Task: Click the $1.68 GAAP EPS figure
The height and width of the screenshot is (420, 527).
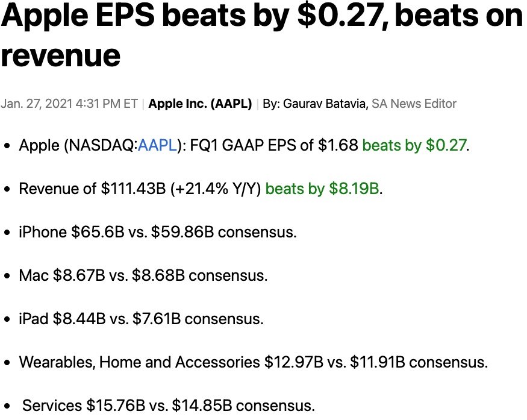Action: [340, 145]
